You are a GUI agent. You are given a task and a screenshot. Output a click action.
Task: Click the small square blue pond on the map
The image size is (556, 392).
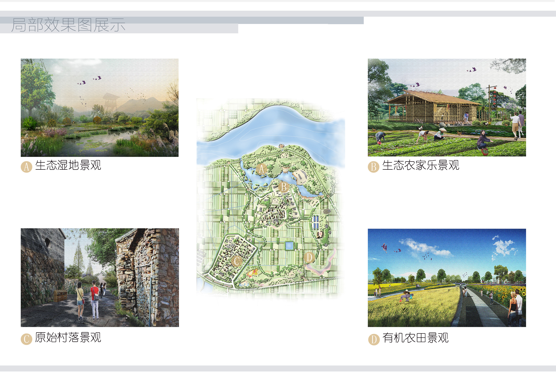tap(289, 246)
